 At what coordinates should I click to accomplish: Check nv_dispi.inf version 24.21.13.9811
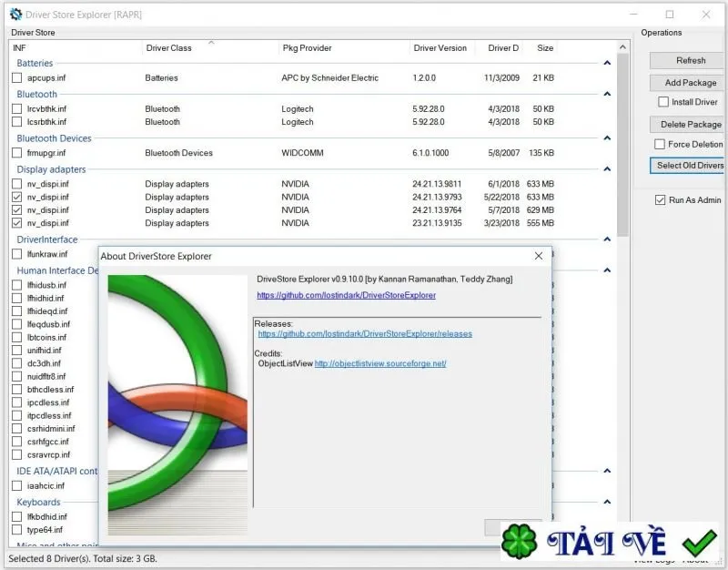[x=16, y=184]
